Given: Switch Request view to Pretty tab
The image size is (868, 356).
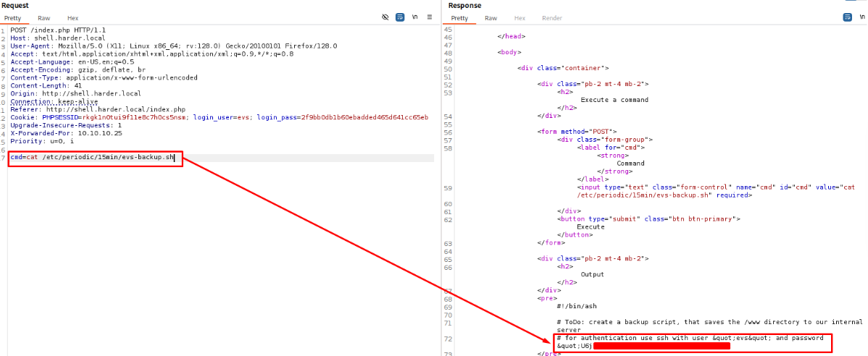Looking at the screenshot, I should 13,18.
